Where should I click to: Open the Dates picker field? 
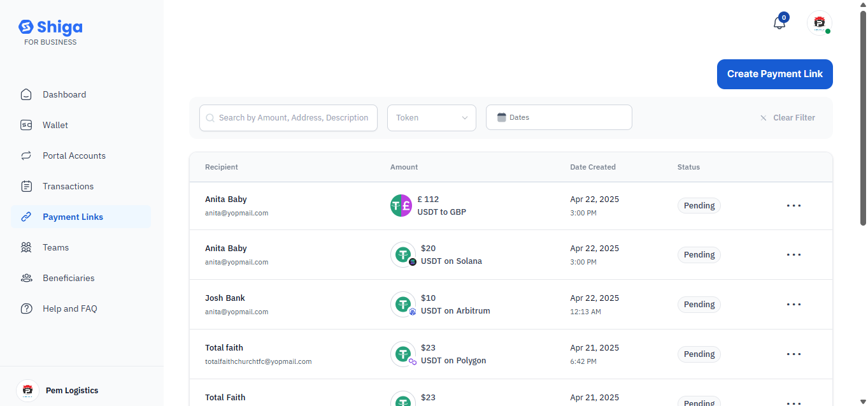point(559,117)
